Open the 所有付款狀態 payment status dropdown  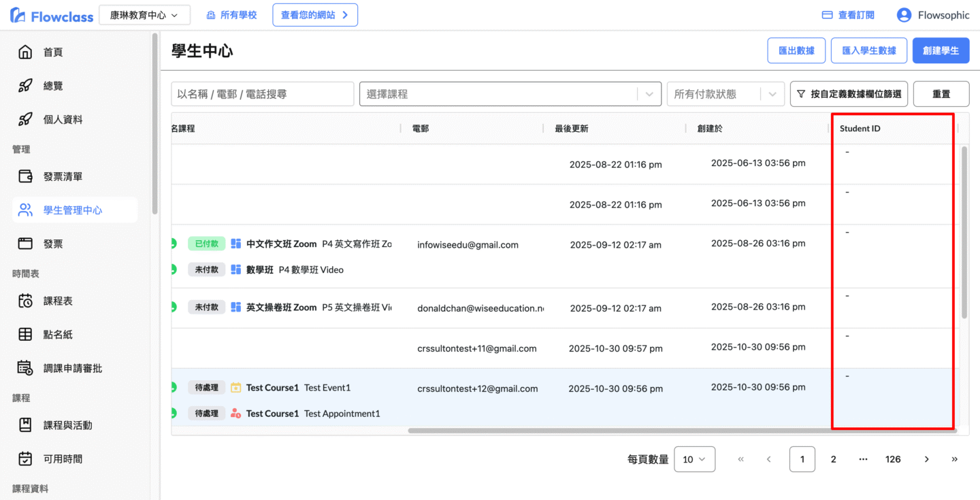click(x=725, y=95)
